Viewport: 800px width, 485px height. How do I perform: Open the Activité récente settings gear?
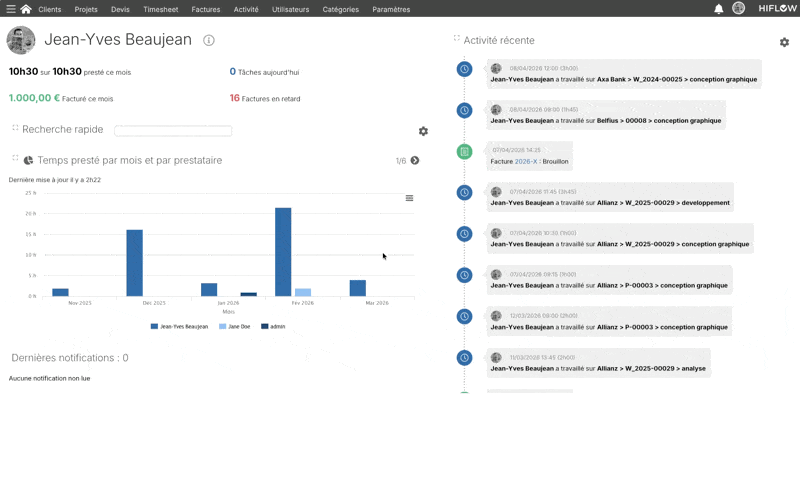coord(784,43)
